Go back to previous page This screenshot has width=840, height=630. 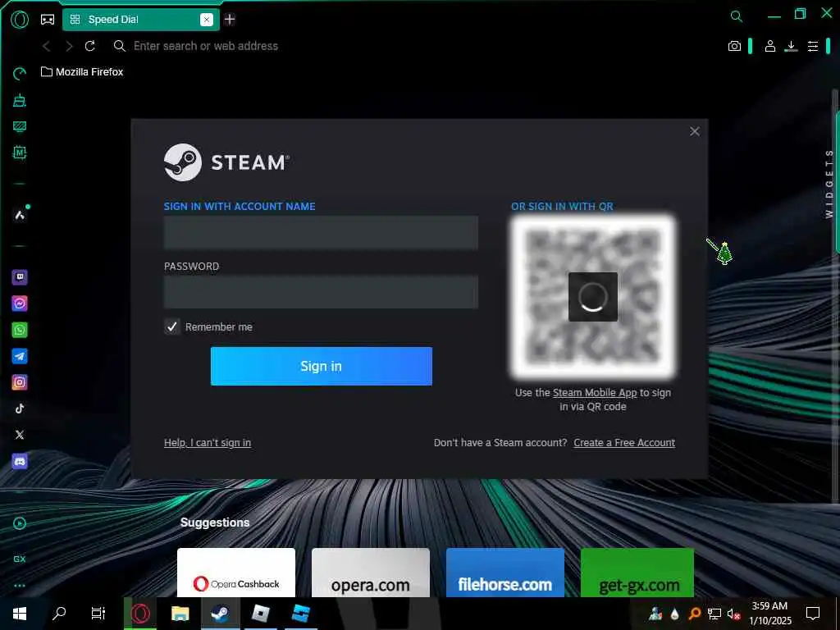click(47, 46)
